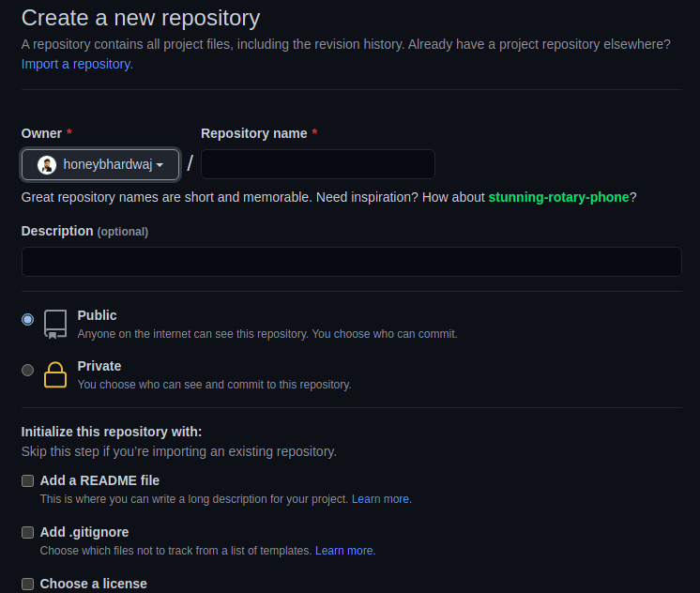Enable Add a README file checkbox
Screen dimensions: 700x593
pos(27,481)
